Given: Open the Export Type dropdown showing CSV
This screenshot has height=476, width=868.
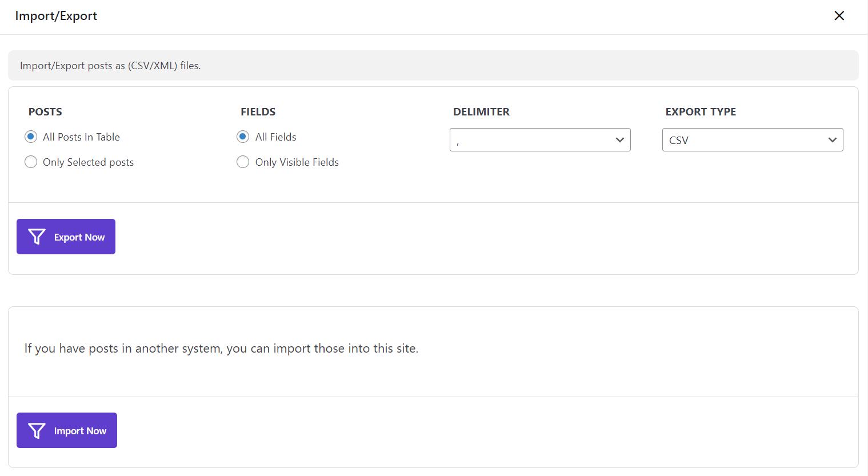Looking at the screenshot, I should [753, 139].
